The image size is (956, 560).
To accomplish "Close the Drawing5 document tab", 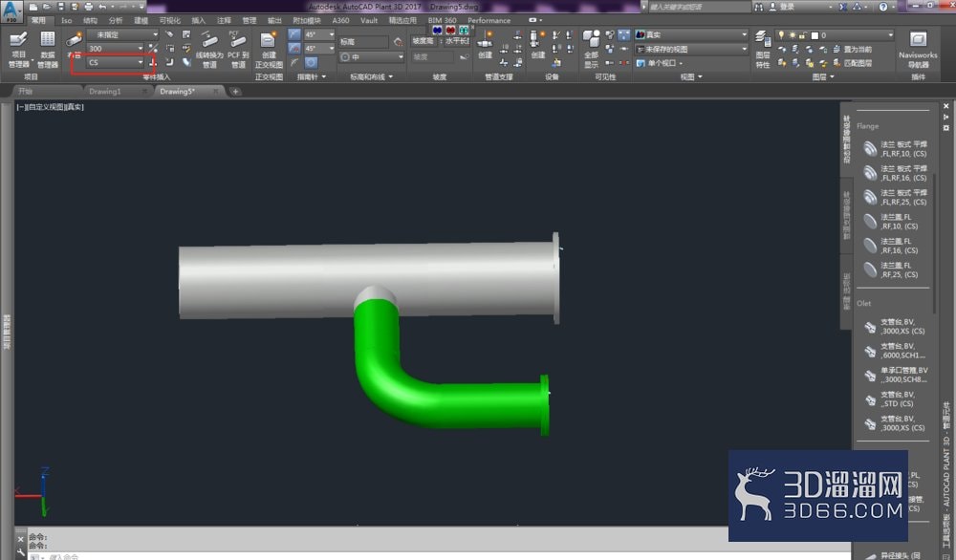I will pyautogui.click(x=215, y=92).
